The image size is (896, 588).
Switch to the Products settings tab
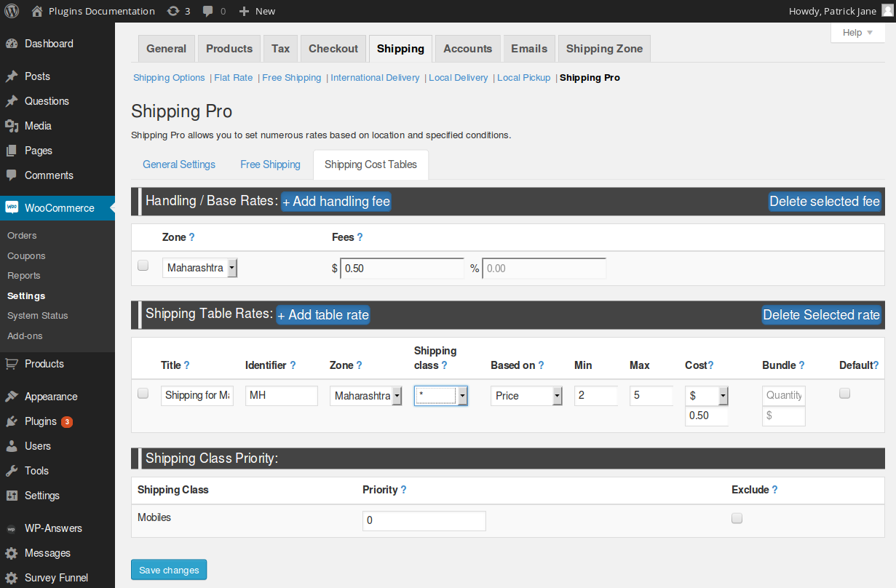click(229, 49)
